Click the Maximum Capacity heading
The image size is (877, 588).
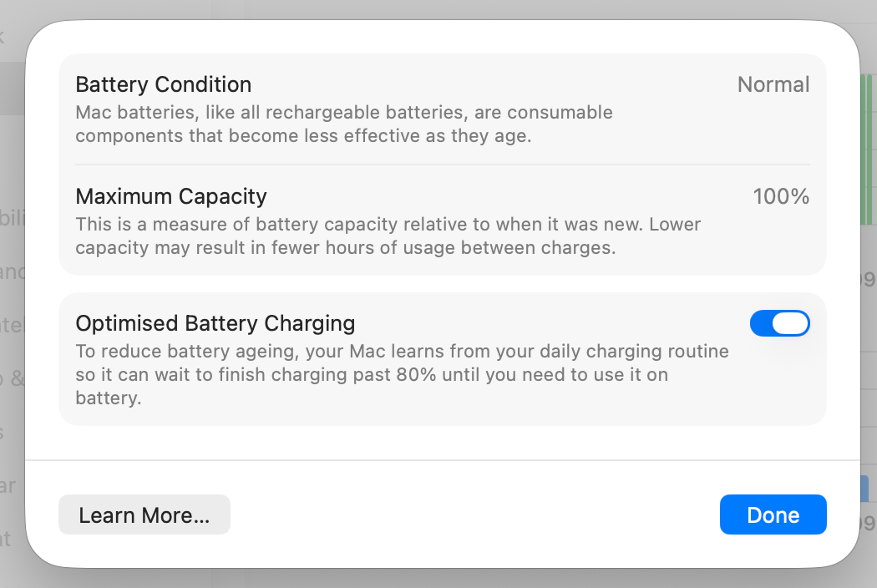click(171, 196)
